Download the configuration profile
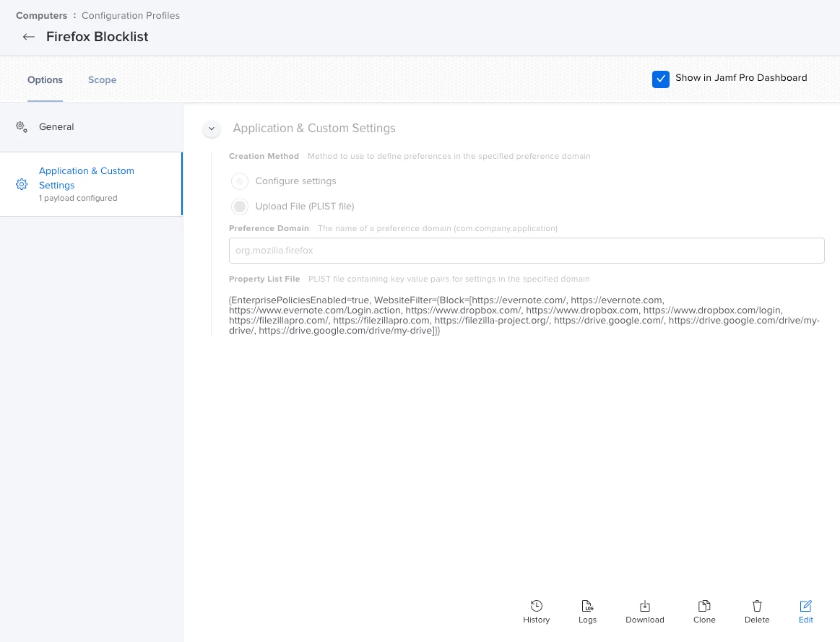This screenshot has height=642, width=840. pyautogui.click(x=644, y=612)
